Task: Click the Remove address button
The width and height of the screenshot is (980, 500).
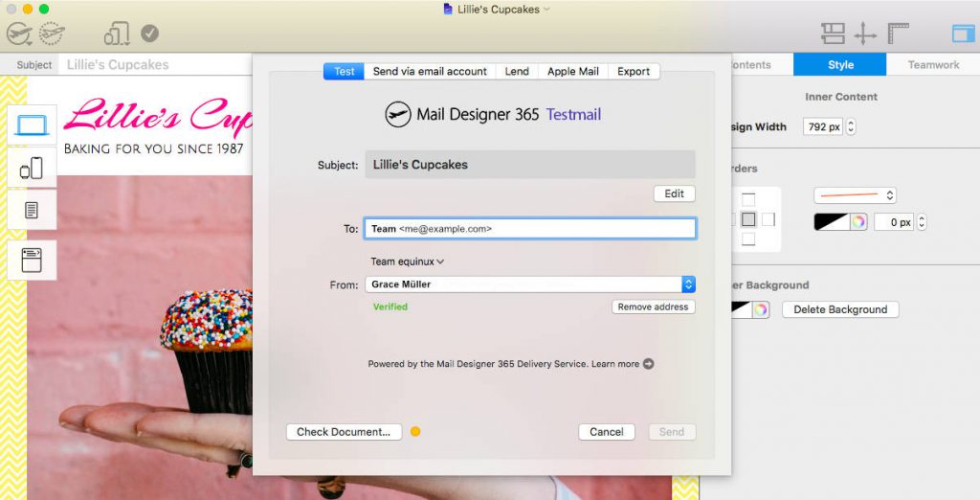Action: [x=653, y=307]
